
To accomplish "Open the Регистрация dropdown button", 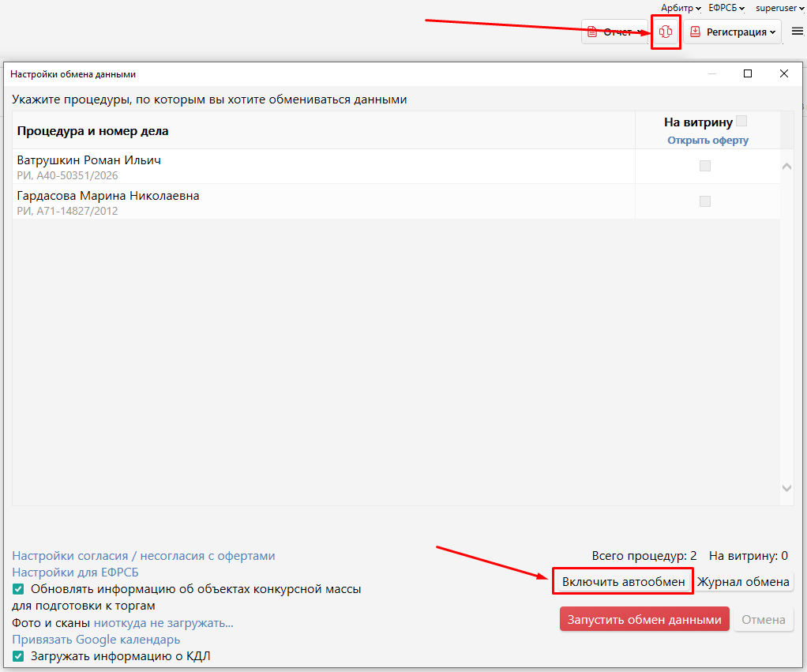I will tap(733, 32).
